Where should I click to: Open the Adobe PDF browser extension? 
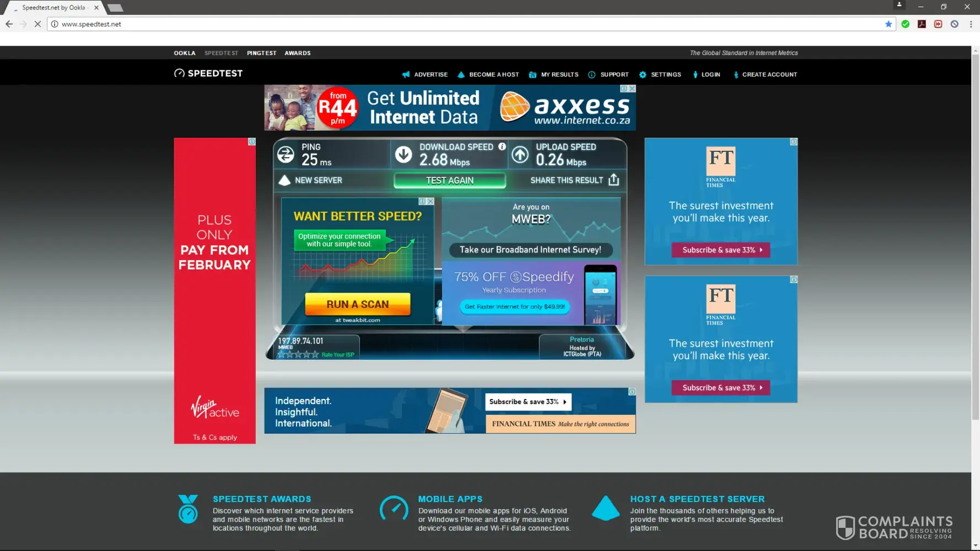922,24
